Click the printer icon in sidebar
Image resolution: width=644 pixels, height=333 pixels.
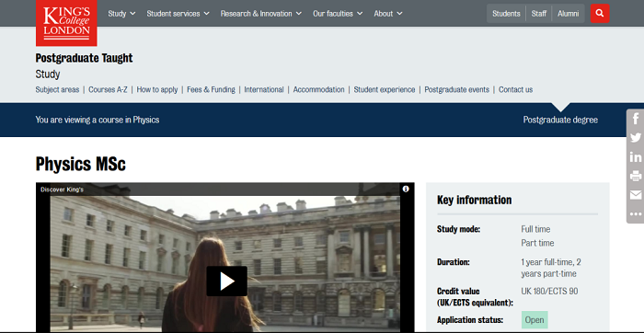click(x=636, y=176)
